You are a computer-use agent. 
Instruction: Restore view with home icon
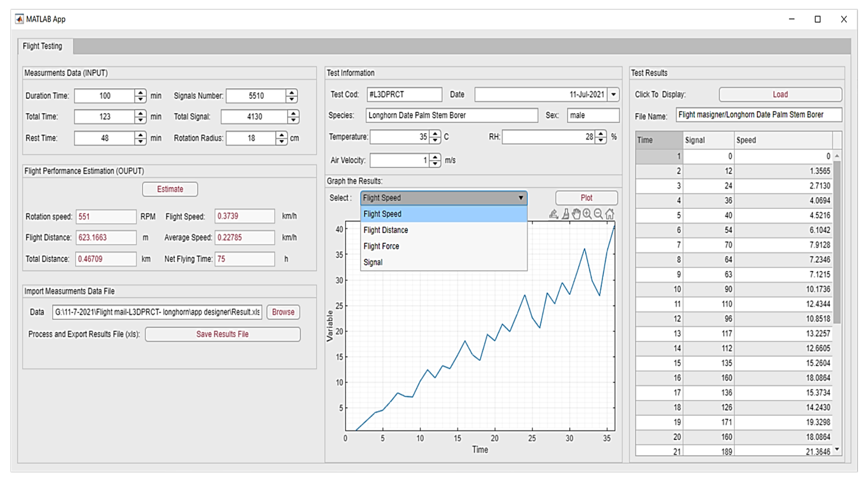(x=609, y=214)
